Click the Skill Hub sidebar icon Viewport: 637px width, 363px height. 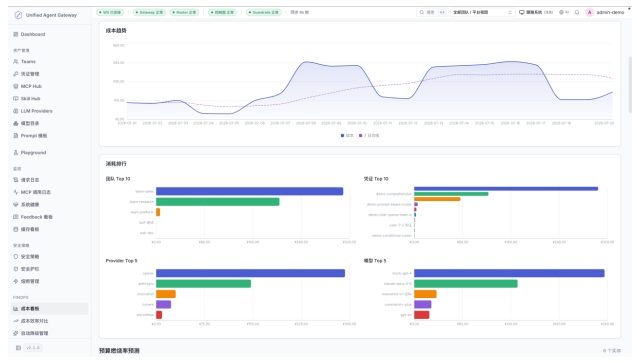tap(16, 99)
